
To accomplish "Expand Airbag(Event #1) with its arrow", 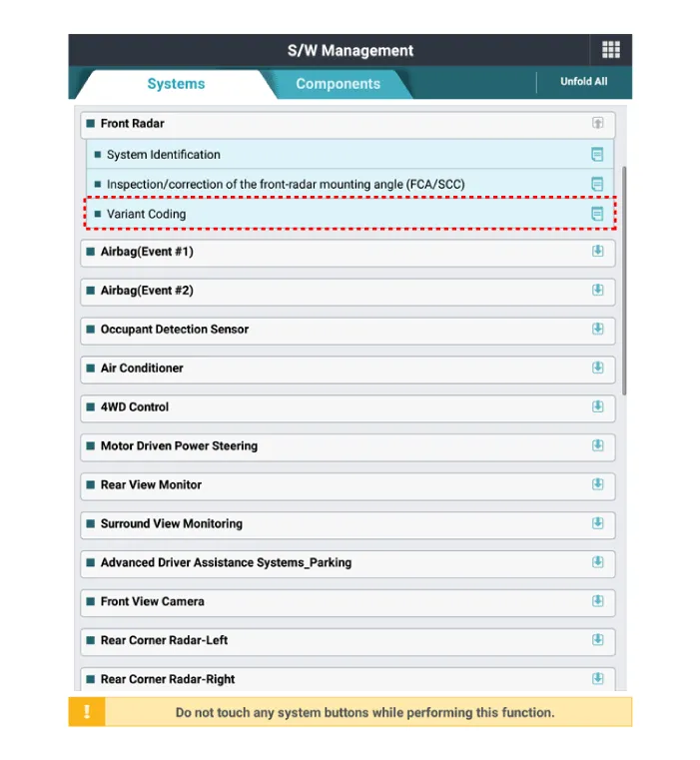I will coord(597,252).
